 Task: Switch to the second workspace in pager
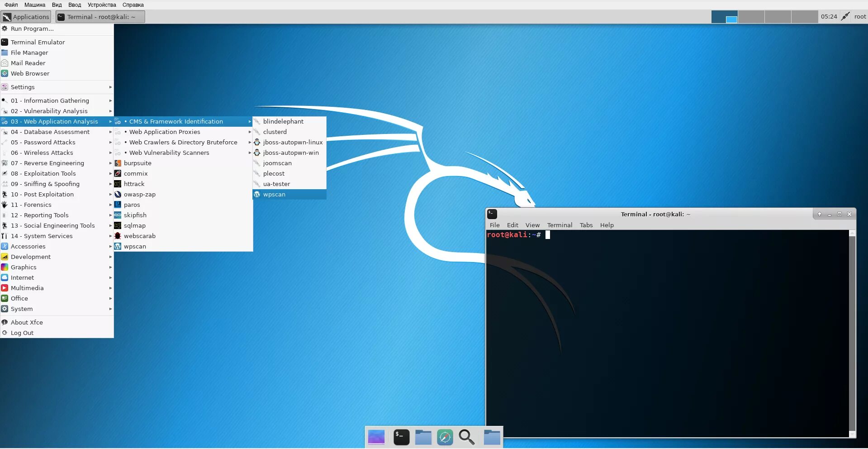click(751, 17)
